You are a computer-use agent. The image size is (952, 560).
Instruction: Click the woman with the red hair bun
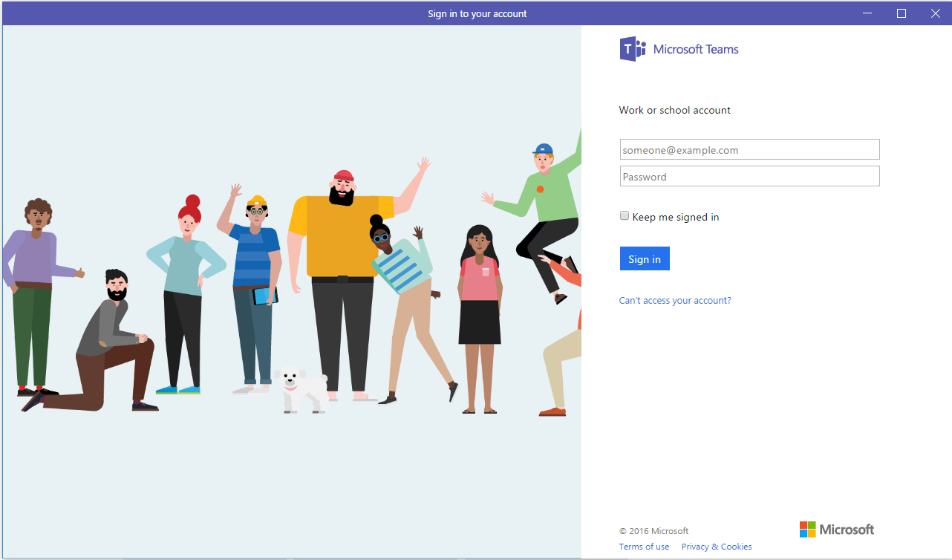click(184, 294)
